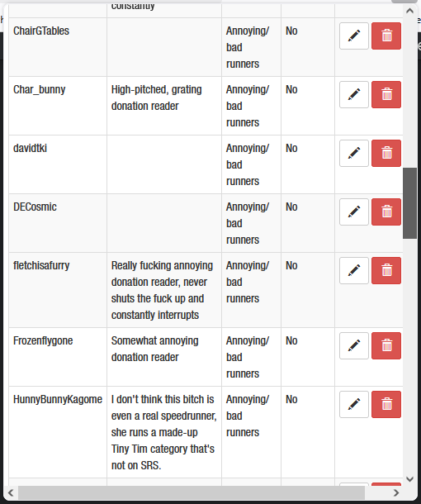Open edit pencil for DECosmic entry
This screenshot has height=504, width=421.
pos(354,212)
